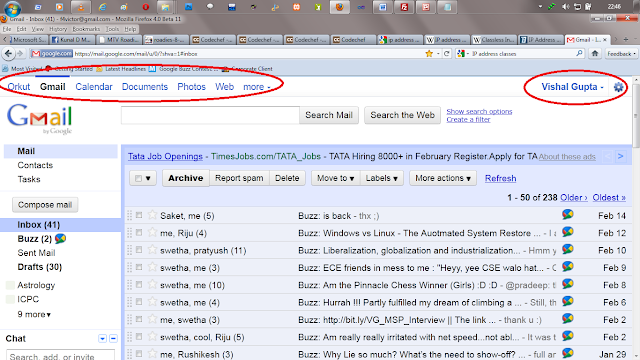Open the FileZilla taskbar icon
This screenshot has height=360, width=640.
pyautogui.click(x=404, y=7)
